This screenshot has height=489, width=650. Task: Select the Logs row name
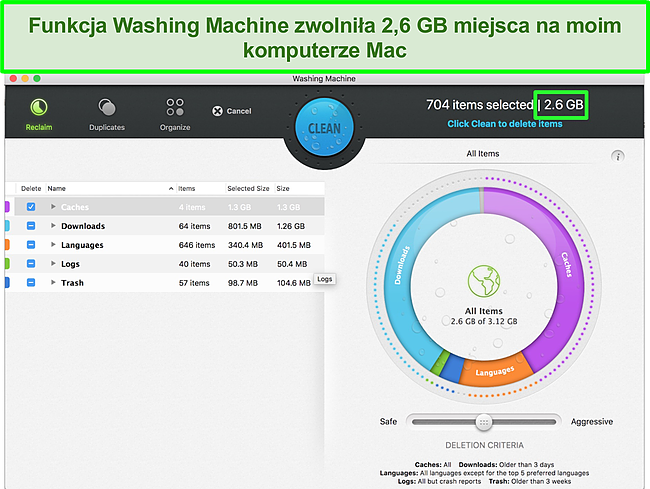click(70, 264)
